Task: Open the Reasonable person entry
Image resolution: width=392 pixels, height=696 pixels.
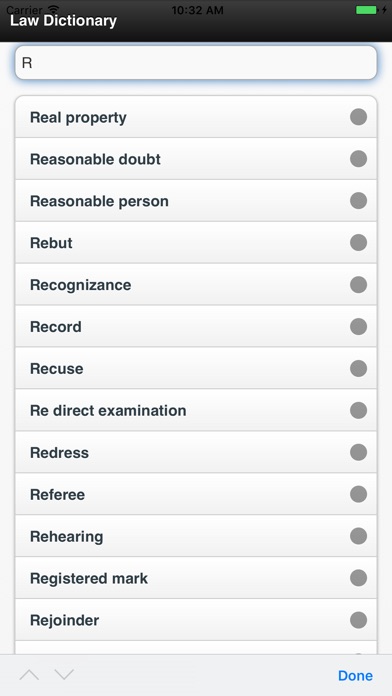Action: (x=196, y=201)
